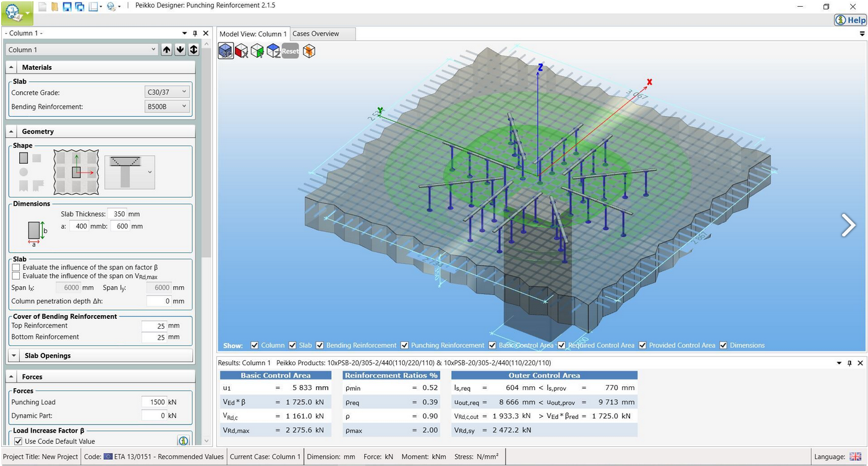Click the column dimension a field
This screenshot has height=466, width=868.
coord(79,226)
